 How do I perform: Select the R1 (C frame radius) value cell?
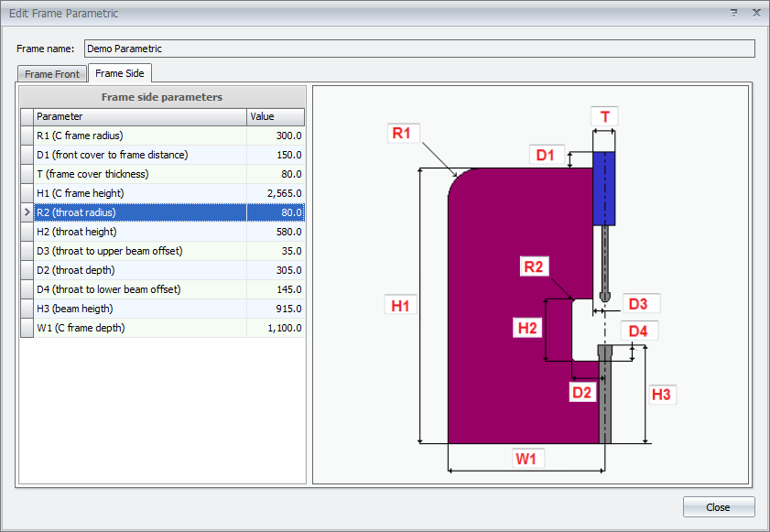[276, 136]
